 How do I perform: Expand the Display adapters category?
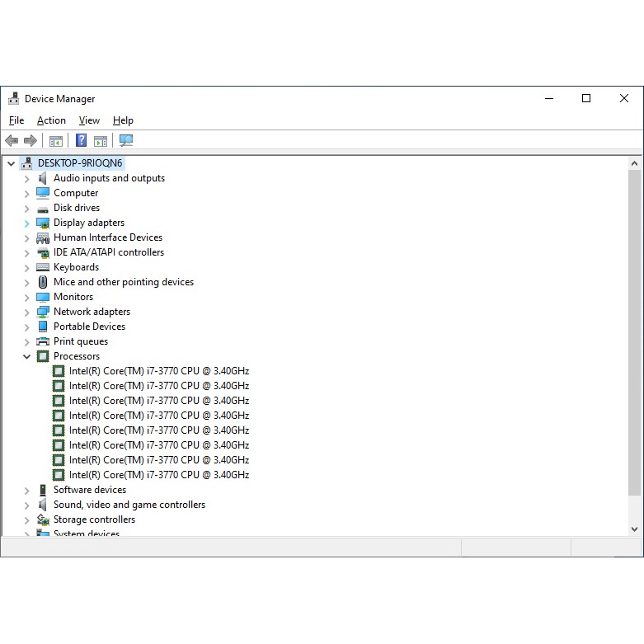coord(26,223)
